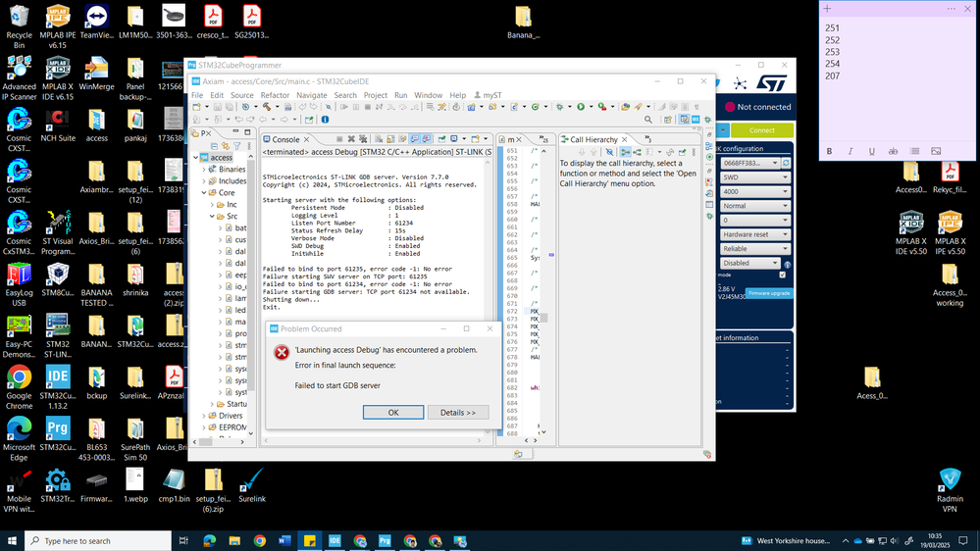Collapse the Core folder in project tree

pos(204,193)
